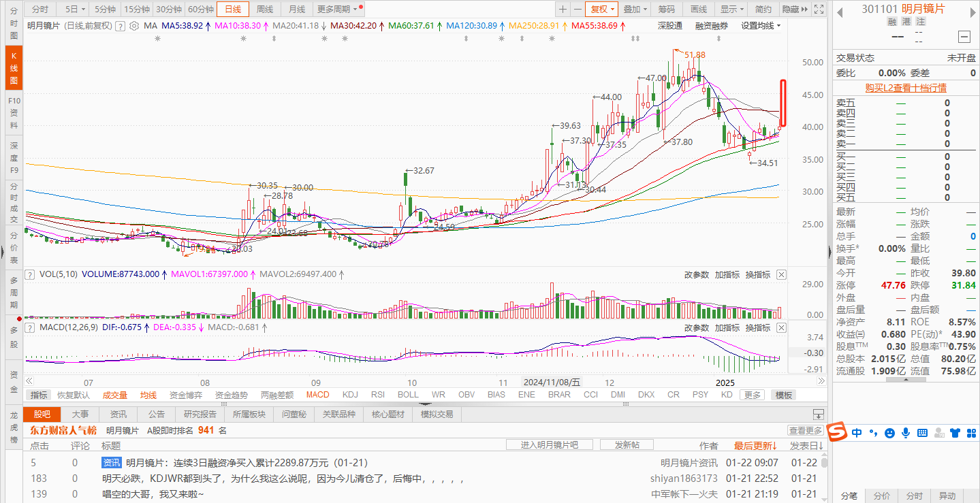The image size is (980, 503).
Task: Toggle 筹码 chip distribution panel
Action: 666,9
